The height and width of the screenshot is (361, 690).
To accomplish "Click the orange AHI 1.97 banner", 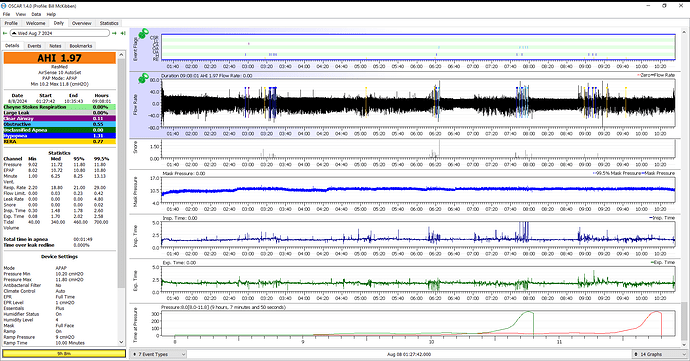I will point(60,58).
